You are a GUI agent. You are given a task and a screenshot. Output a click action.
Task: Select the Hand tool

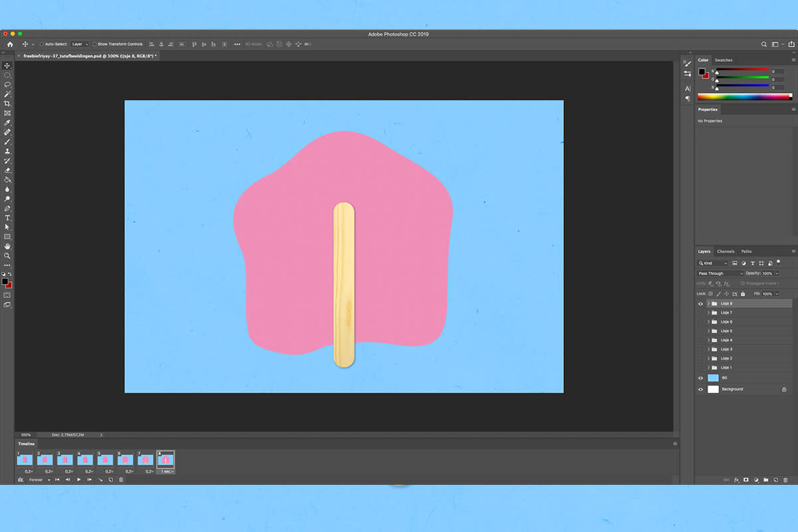point(7,246)
